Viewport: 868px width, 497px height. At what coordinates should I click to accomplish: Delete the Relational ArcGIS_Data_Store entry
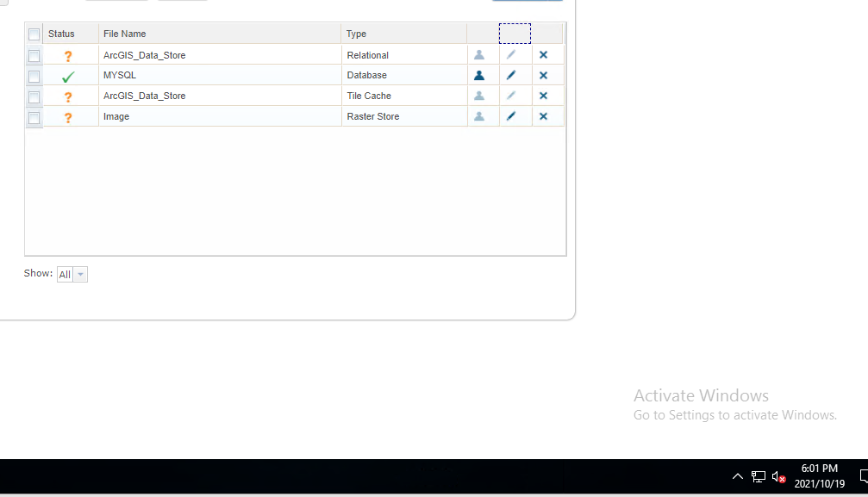(544, 54)
